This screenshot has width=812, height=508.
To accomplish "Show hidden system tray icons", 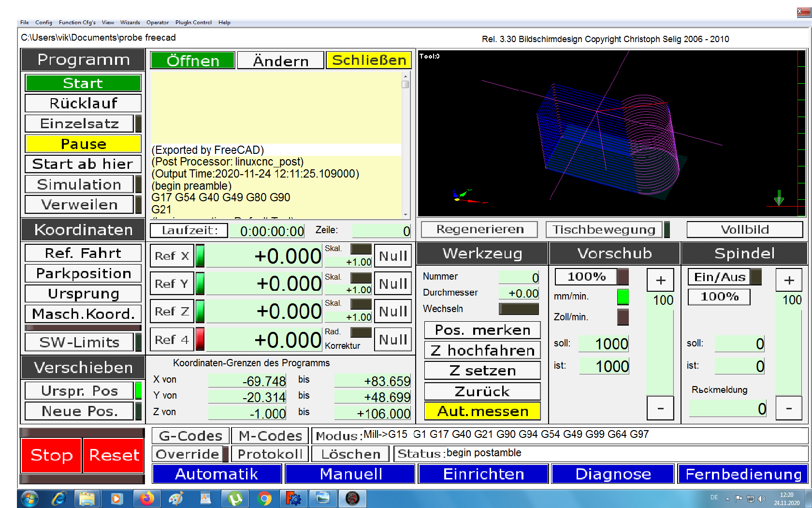I will 727,498.
